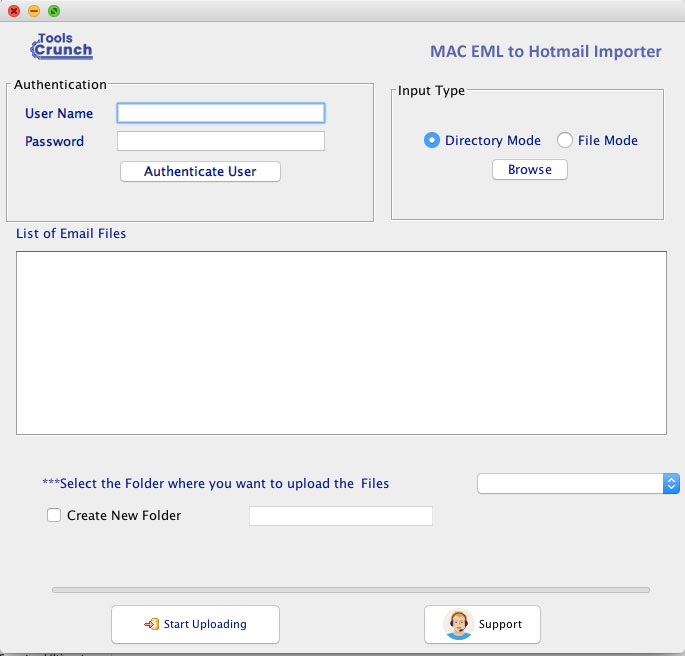Click the Authentication group title
Image resolution: width=685 pixels, height=656 pixels.
[x=60, y=84]
